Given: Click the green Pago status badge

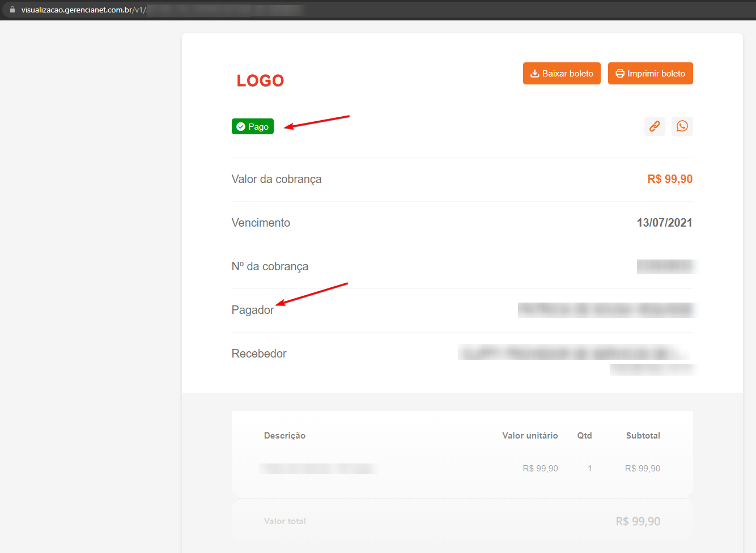Looking at the screenshot, I should [253, 126].
